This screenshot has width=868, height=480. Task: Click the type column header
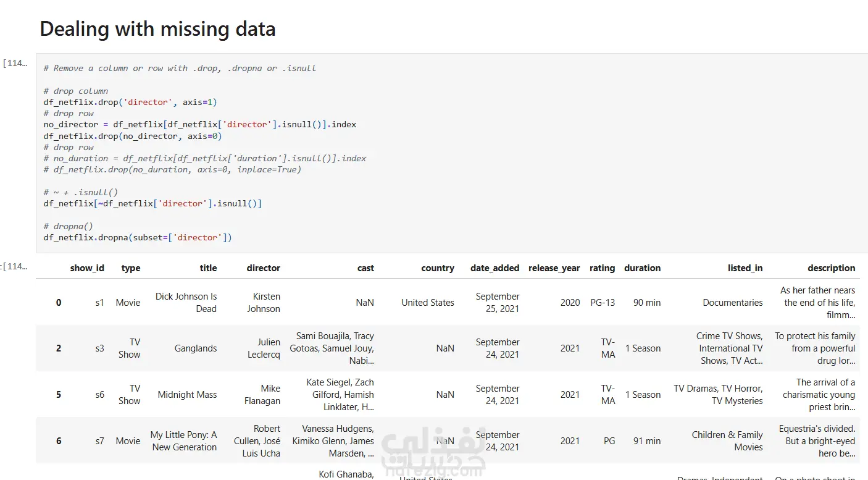[x=131, y=268]
